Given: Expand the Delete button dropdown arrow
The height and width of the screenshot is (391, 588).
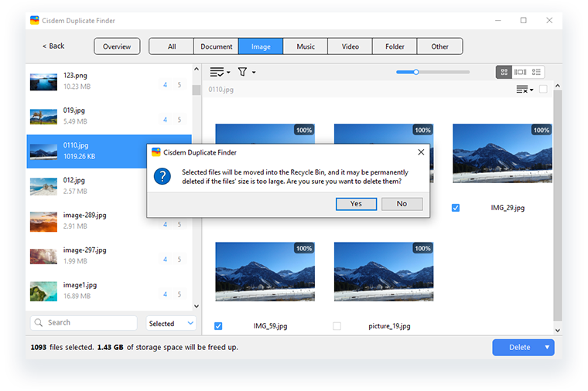Looking at the screenshot, I should (548, 348).
